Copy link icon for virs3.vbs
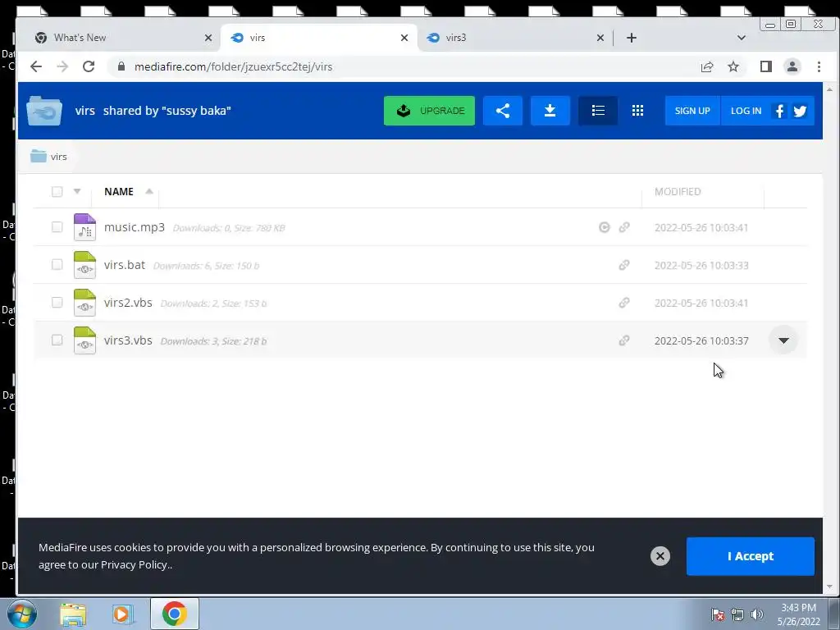840x630 pixels. pyautogui.click(x=624, y=340)
